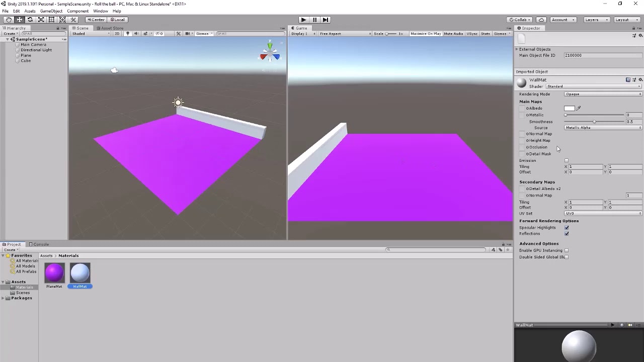Screen dimensions: 644x362
Task: Select the PlaneMat material thumbnail
Action: coord(54,273)
